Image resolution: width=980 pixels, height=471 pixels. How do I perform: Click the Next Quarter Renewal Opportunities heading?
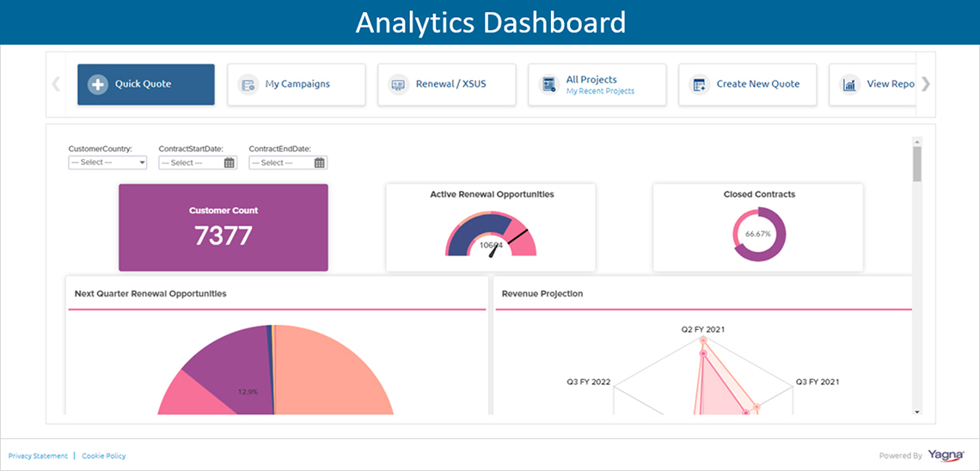tap(150, 293)
